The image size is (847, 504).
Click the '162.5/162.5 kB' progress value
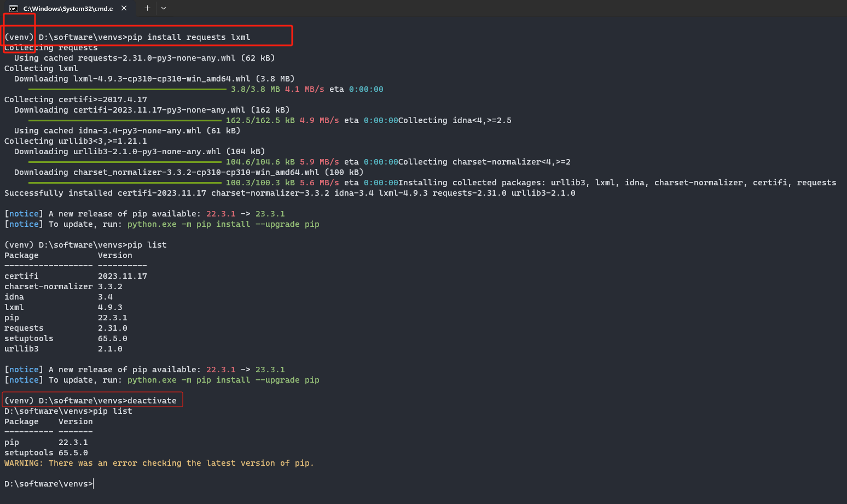(260, 120)
